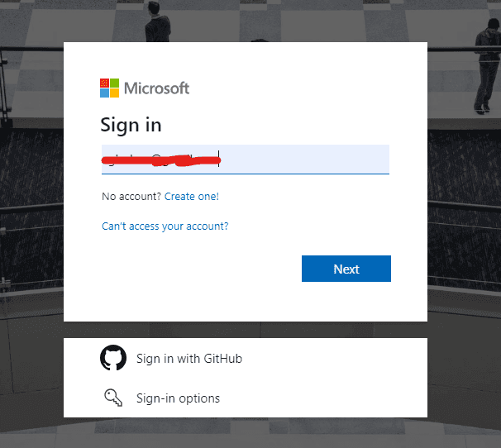Follow the "Can't access your account?" link

point(165,226)
